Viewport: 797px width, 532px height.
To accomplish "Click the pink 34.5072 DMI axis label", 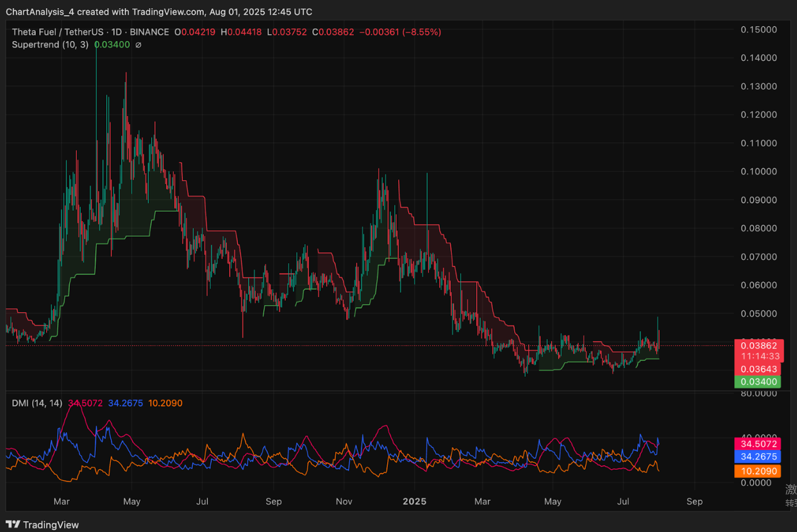I will (x=758, y=444).
